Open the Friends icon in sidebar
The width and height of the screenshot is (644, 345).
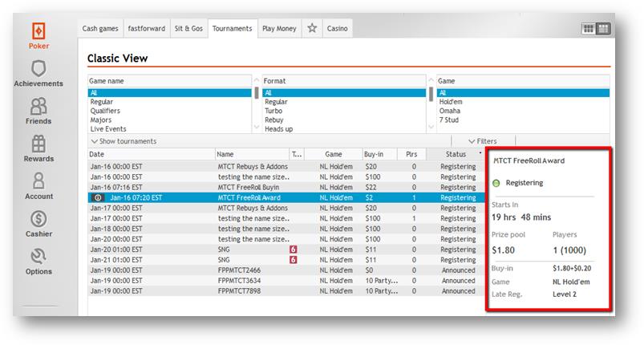[38, 106]
